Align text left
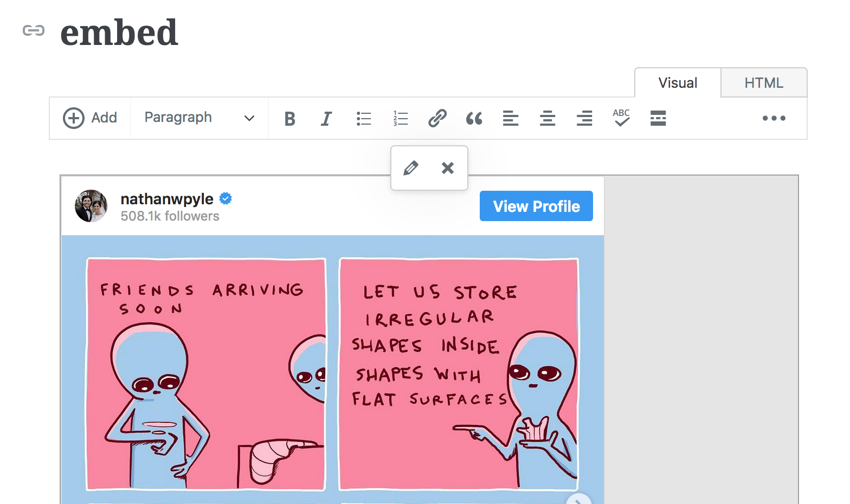The width and height of the screenshot is (850, 504). click(511, 118)
